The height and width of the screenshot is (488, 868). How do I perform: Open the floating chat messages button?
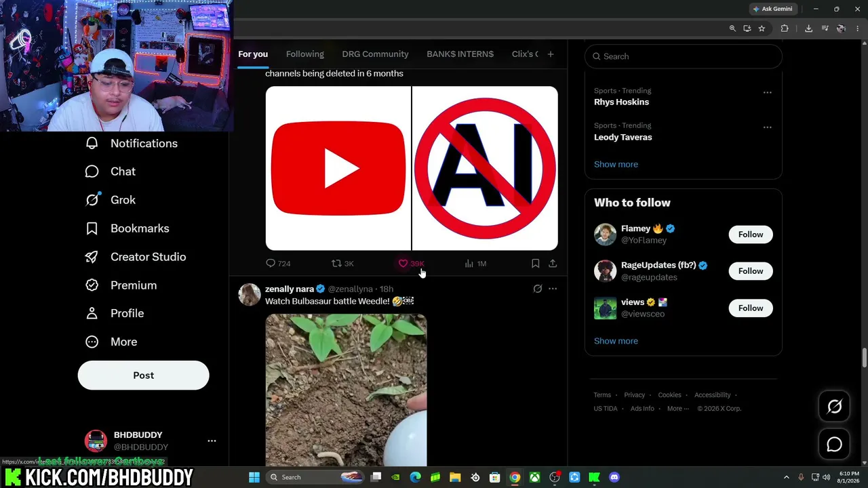pyautogui.click(x=834, y=445)
